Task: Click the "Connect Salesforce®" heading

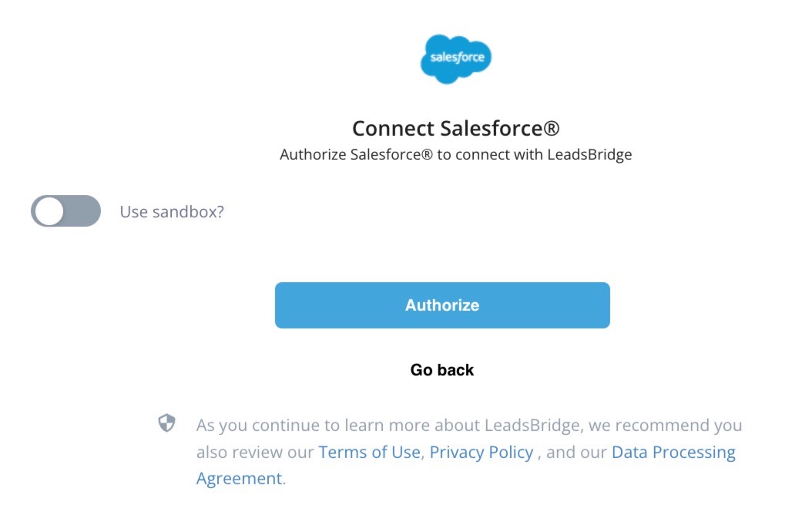Action: [x=455, y=128]
